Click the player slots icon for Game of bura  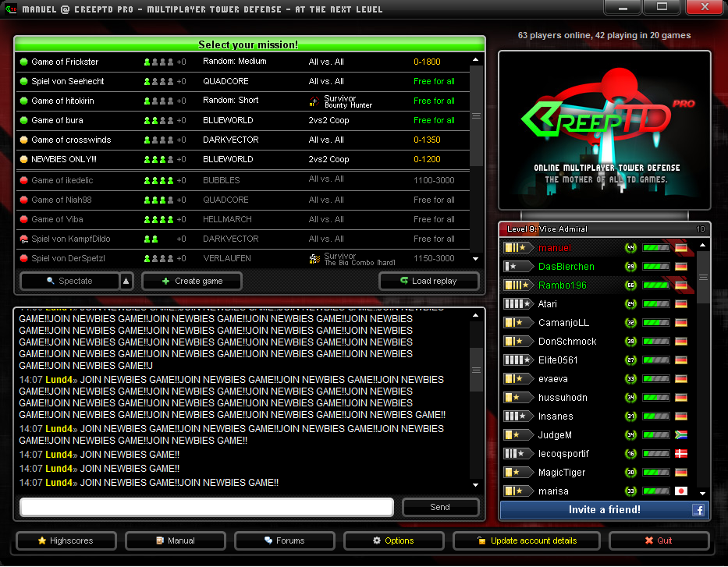[x=158, y=121]
